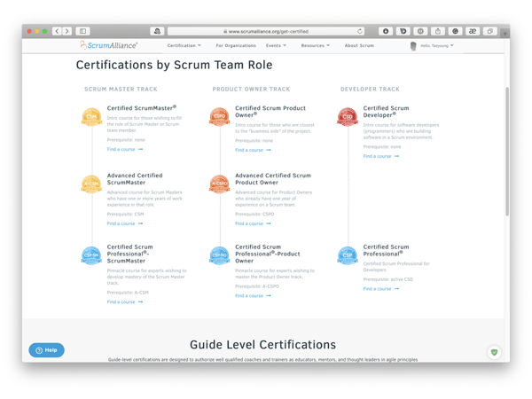Go back using the browser back arrow
The height and width of the screenshot is (399, 532).
(x=57, y=31)
